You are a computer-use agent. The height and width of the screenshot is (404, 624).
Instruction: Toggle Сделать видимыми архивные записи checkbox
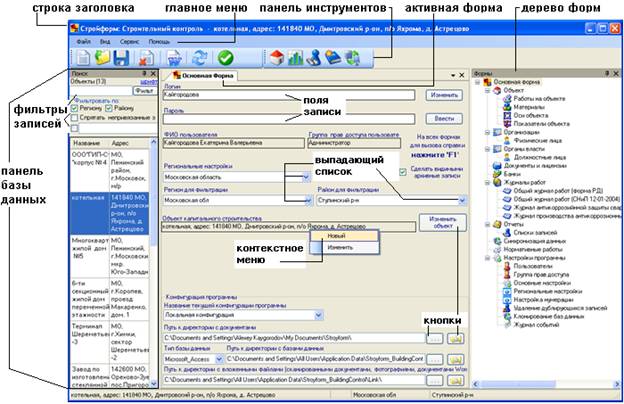[x=403, y=172]
